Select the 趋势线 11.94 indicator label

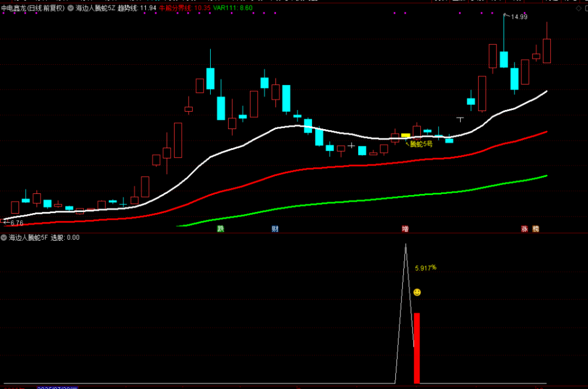click(x=137, y=9)
